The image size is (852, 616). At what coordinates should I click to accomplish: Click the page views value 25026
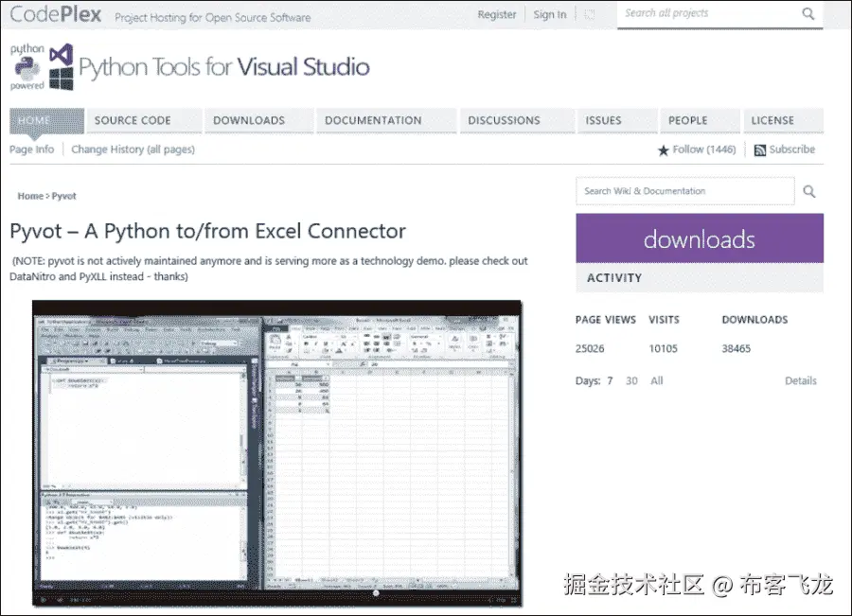590,349
